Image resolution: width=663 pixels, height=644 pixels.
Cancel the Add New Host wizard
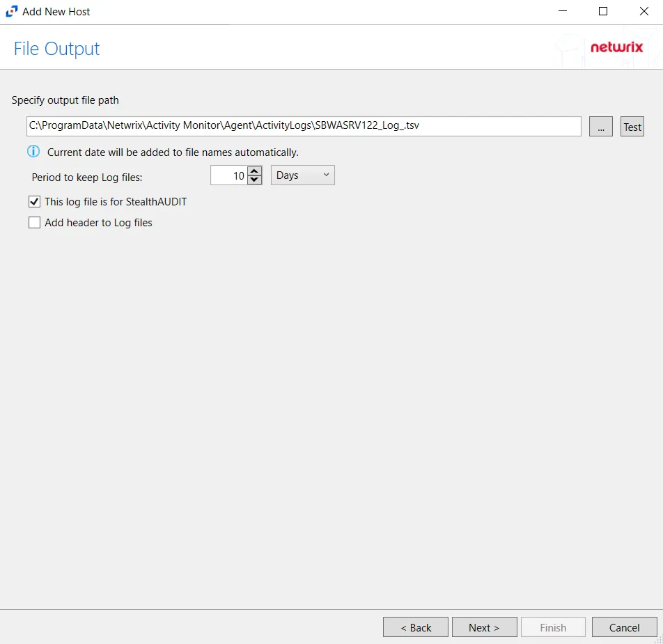tap(624, 627)
